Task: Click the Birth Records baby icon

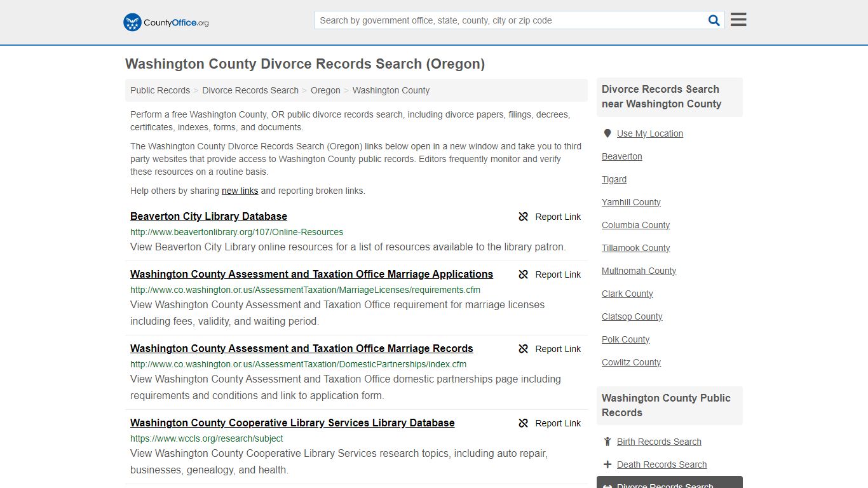Action: 607,442
